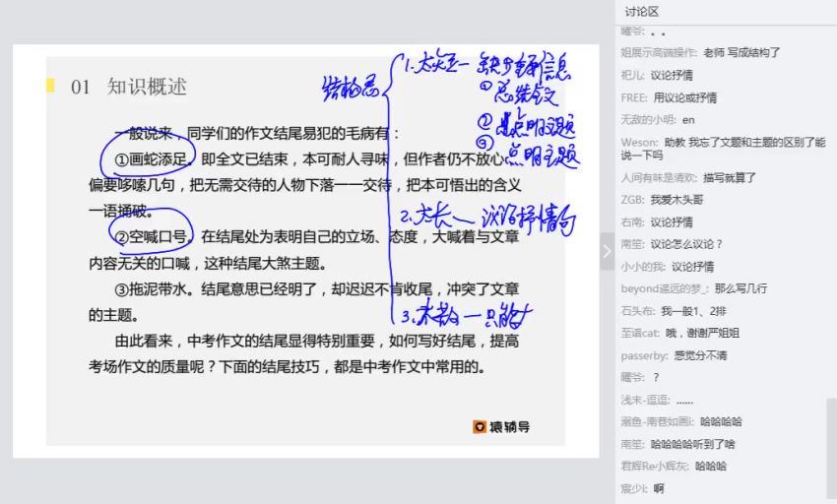Click username 君辉Re小辉灰 near chat bottom
This screenshot has width=837, height=504.
tap(655, 466)
